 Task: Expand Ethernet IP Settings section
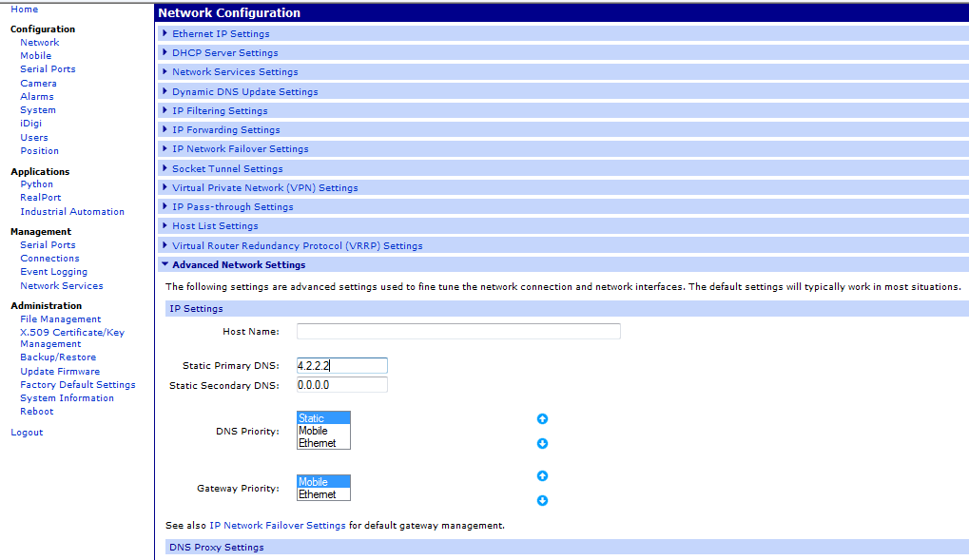(221, 34)
